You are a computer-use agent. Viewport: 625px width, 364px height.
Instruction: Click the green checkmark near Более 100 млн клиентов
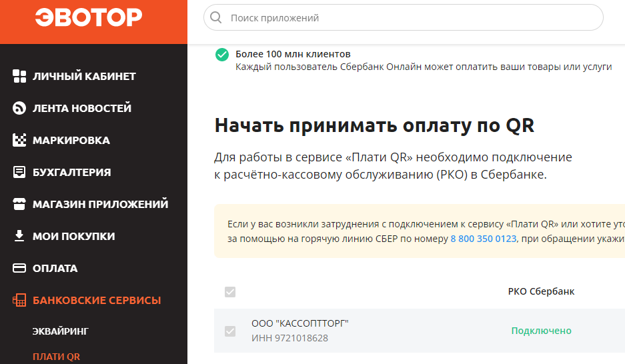[x=222, y=55]
